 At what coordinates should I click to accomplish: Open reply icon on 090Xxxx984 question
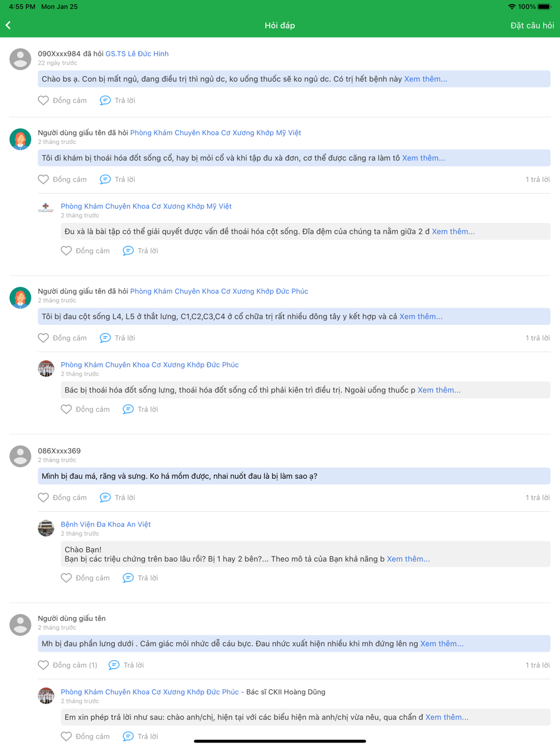pos(105,101)
